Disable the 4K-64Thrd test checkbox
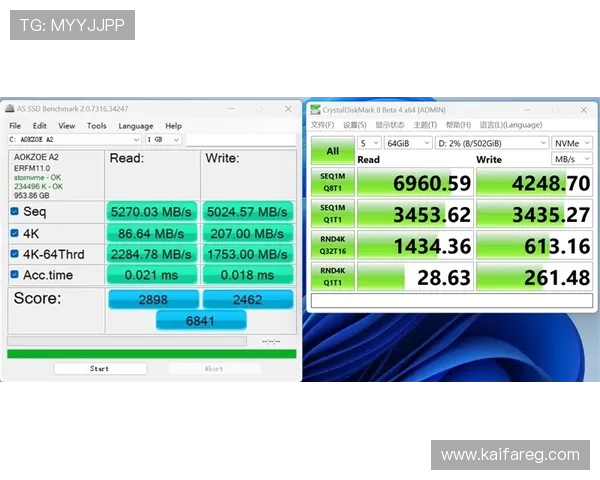This screenshot has height=480, width=600. pos(15,254)
